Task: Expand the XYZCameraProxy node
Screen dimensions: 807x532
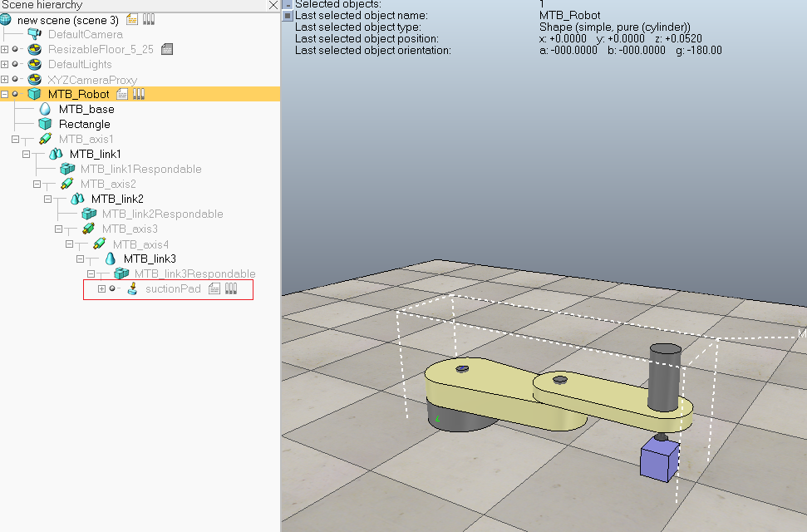Action: 5,79
